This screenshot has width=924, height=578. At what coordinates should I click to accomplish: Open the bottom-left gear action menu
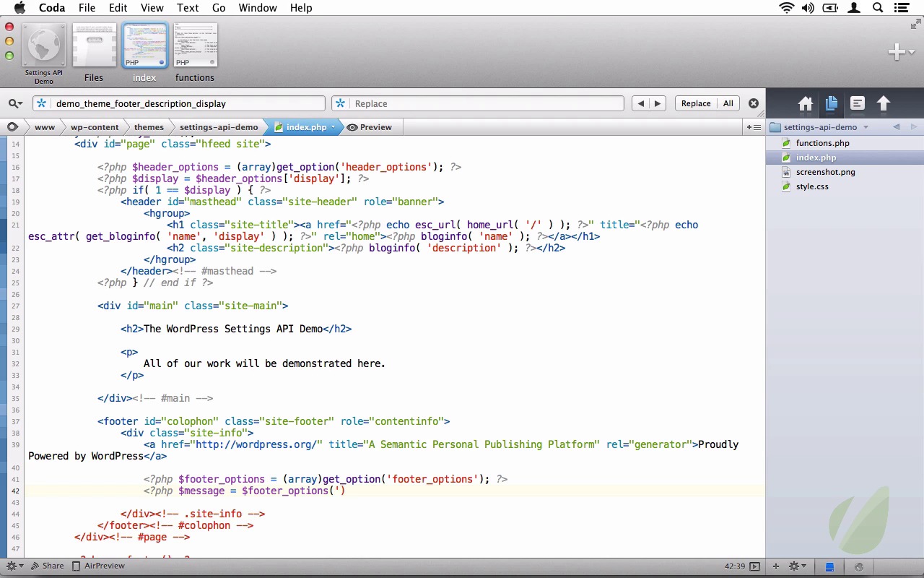point(14,566)
